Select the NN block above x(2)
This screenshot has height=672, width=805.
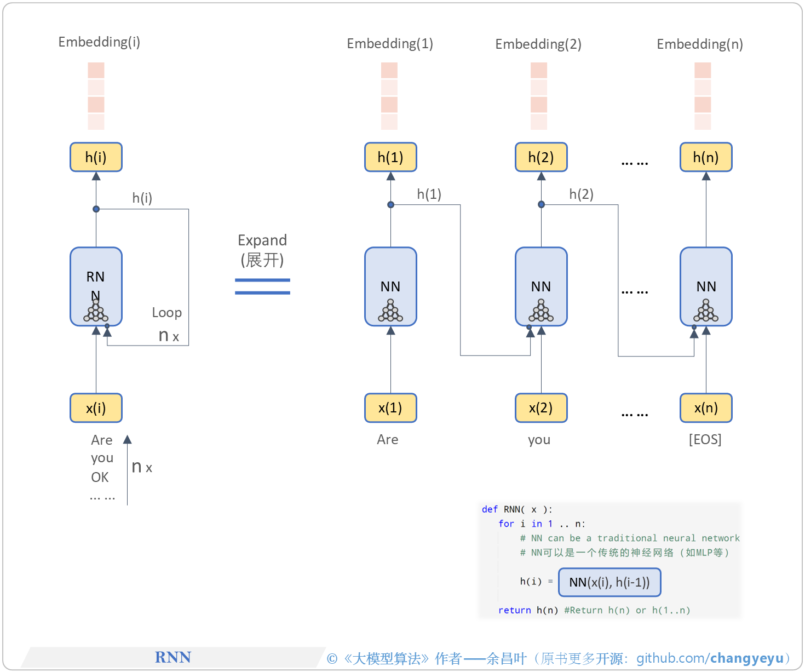541,286
